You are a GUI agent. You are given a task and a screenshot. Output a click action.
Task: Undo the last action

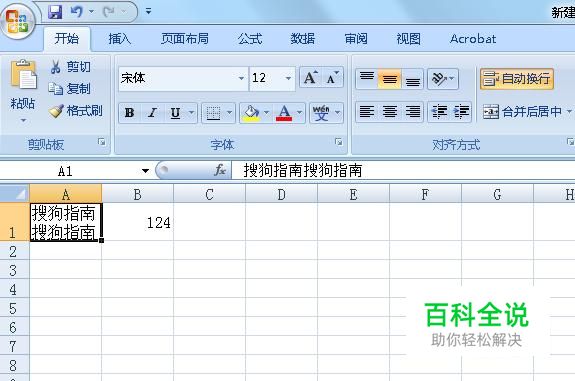pos(76,12)
